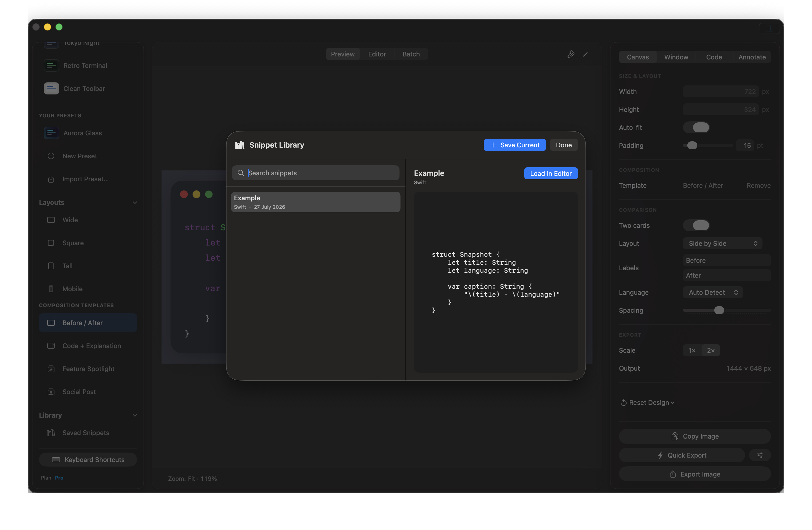Click the Clean Toolbar preset thumbnail icon
Viewport: 812px width, 530px height.
[51, 89]
